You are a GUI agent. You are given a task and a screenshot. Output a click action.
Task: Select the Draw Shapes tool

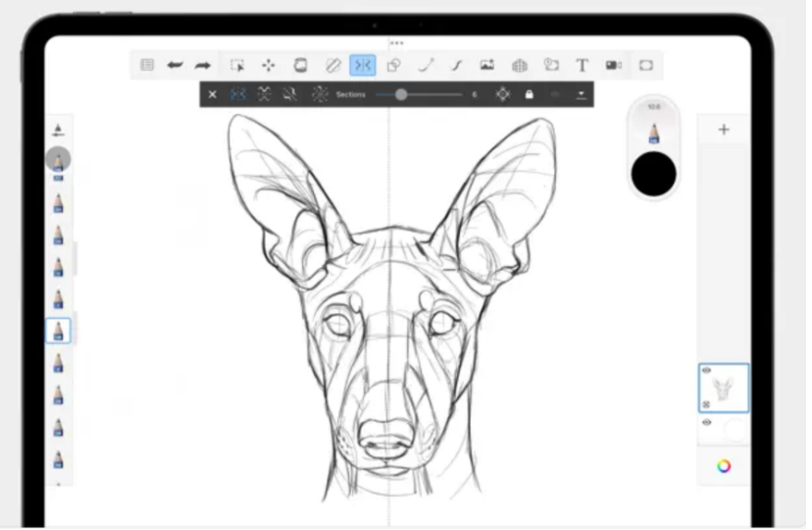pos(393,66)
